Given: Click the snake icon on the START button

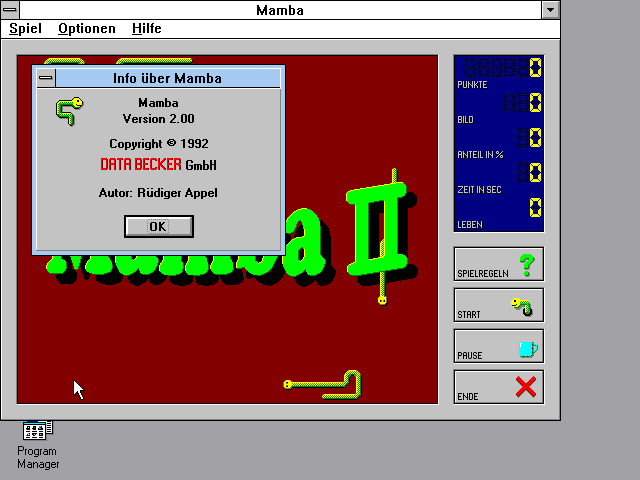Looking at the screenshot, I should coord(522,307).
